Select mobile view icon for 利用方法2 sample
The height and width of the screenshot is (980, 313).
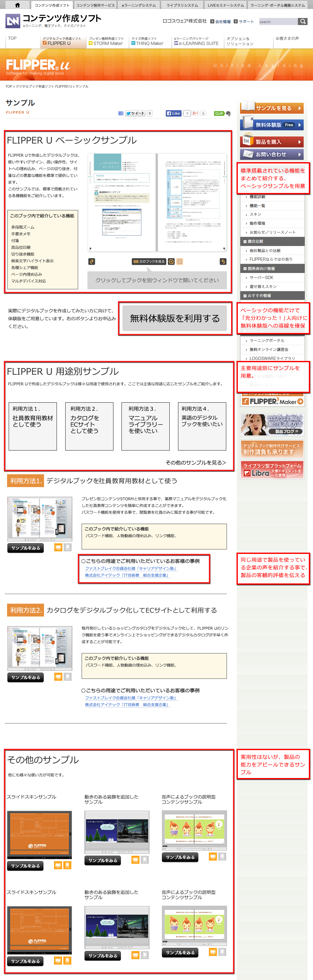[68, 677]
